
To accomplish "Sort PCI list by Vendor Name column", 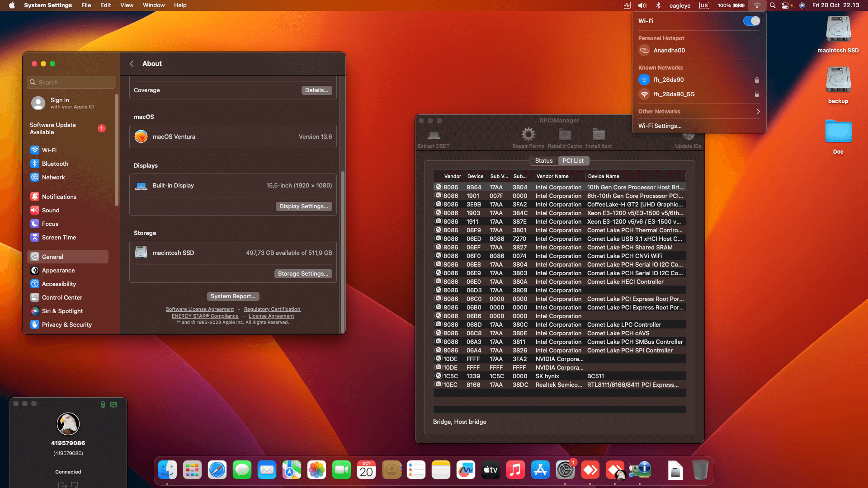I will (552, 176).
